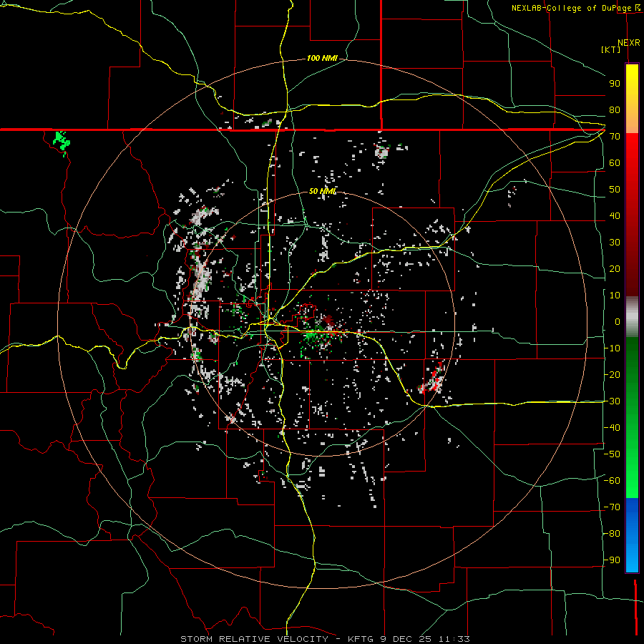Screen dimensions: 644x644
Task: Click the positive 30 scale value
Action: click(615, 243)
